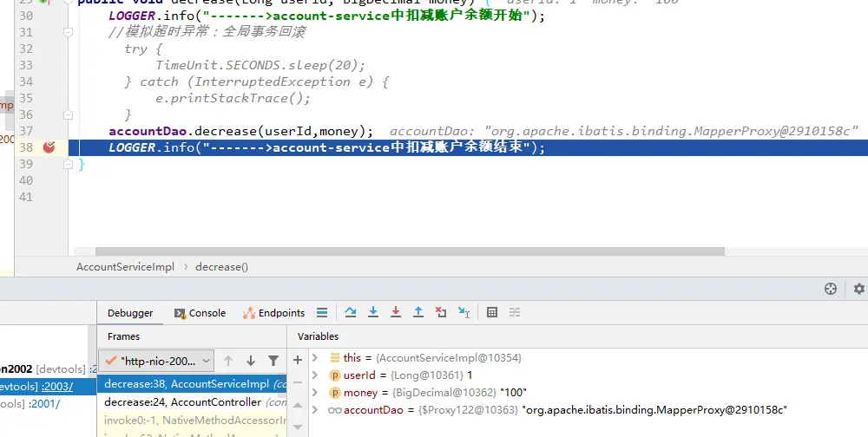Switch to the Endpoints tab
868x437 pixels.
pyautogui.click(x=273, y=313)
